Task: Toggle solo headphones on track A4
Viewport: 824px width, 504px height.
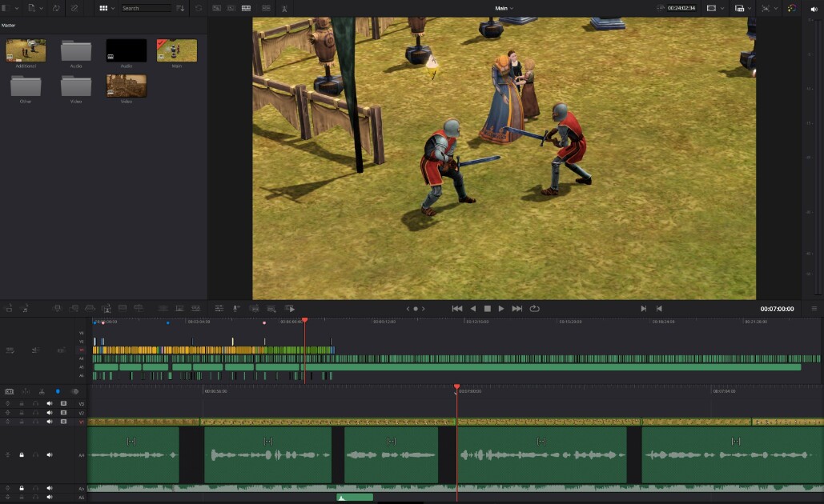Action: point(35,454)
